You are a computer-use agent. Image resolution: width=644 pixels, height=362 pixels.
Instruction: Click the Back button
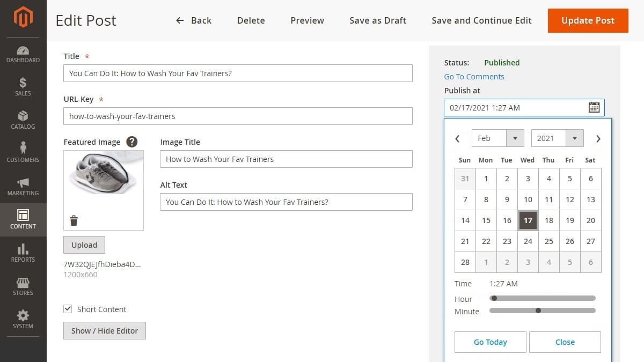click(194, 20)
